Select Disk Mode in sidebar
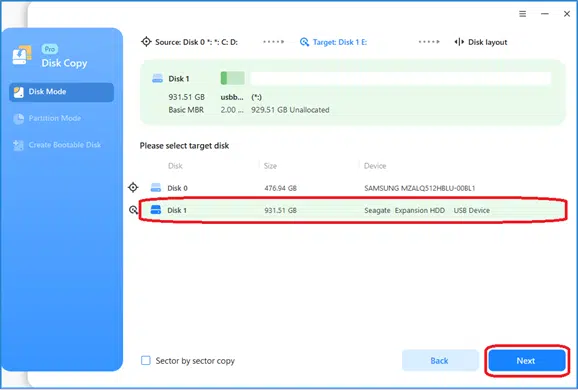 coord(62,92)
